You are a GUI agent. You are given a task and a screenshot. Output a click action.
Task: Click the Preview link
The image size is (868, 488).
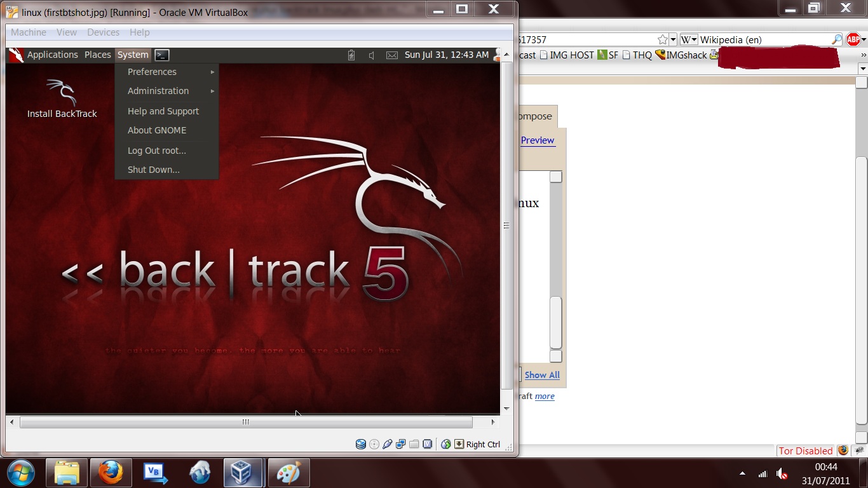[538, 140]
